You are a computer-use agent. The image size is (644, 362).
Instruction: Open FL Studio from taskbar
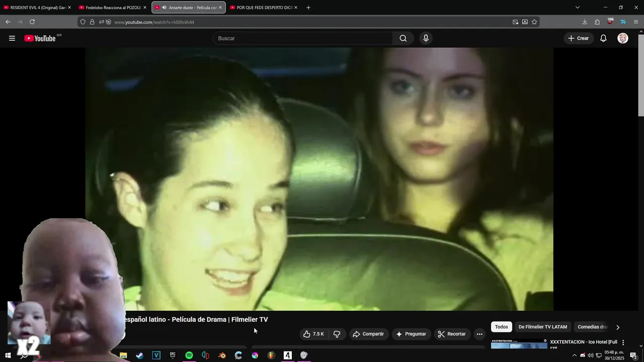(271, 355)
